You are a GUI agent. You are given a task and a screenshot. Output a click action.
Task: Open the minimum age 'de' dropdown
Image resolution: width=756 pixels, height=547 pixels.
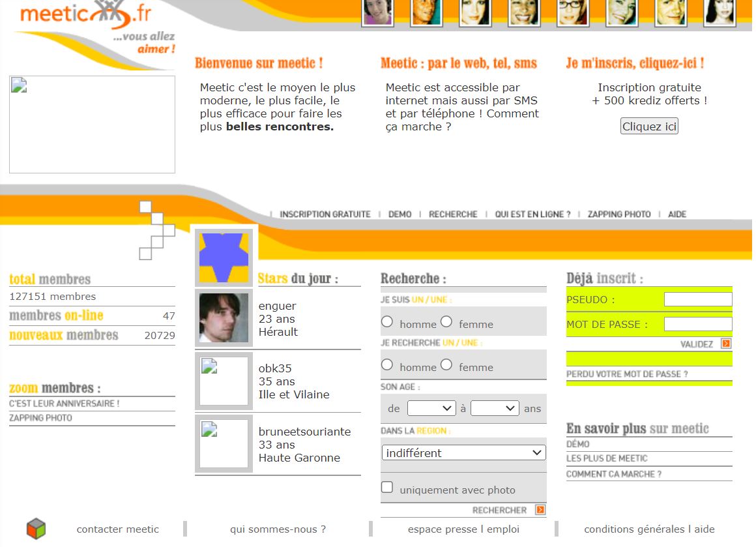(x=431, y=409)
